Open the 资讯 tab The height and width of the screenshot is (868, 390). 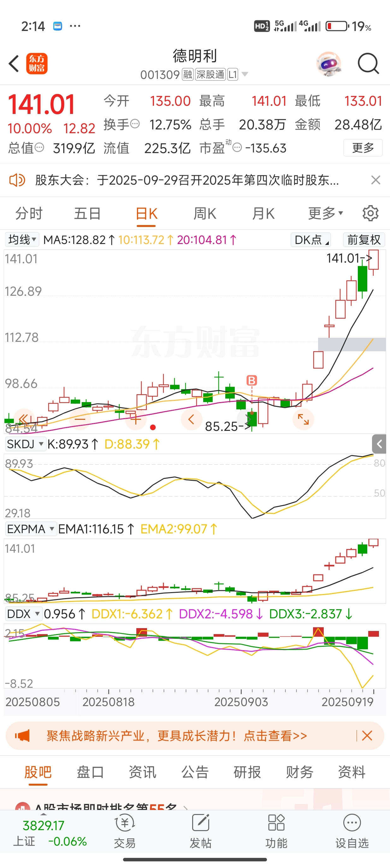142,772
